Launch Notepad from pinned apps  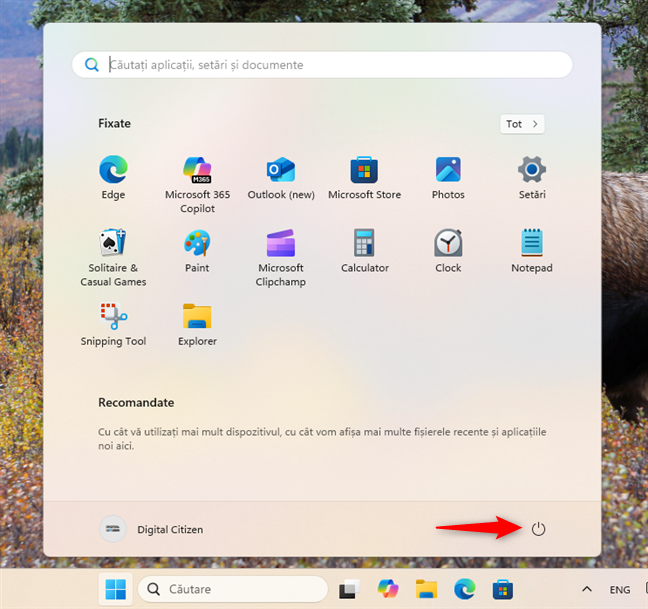[532, 251]
